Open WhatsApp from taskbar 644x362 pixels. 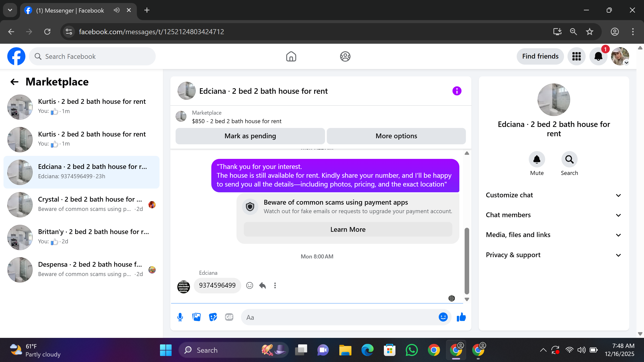[412, 350]
